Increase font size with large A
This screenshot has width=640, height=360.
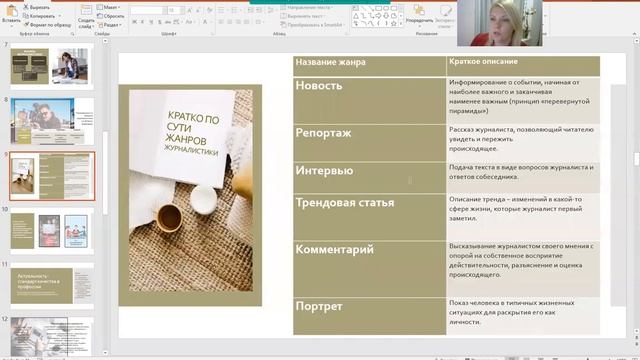[190, 10]
